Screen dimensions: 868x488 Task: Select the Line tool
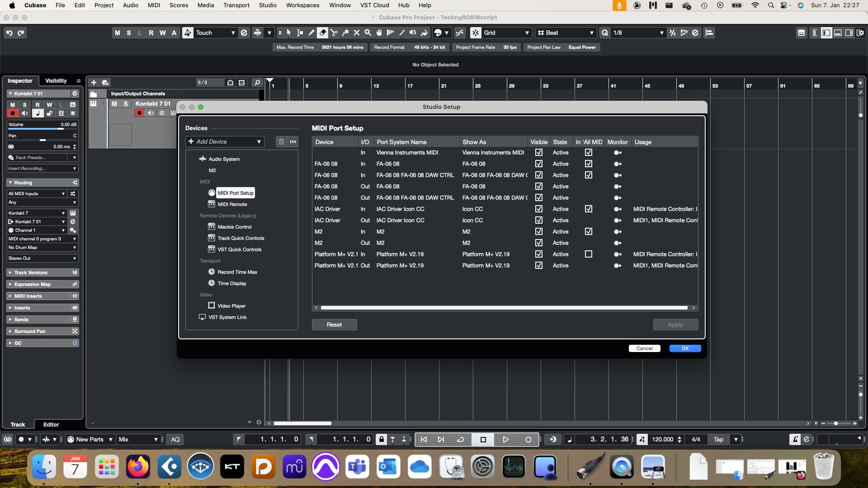pos(402,33)
